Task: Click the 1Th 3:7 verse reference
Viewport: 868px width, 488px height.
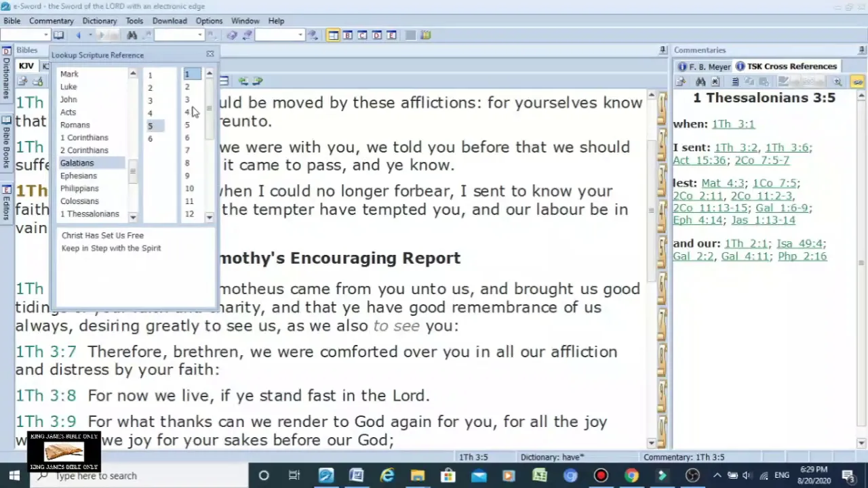Action: coord(45,352)
